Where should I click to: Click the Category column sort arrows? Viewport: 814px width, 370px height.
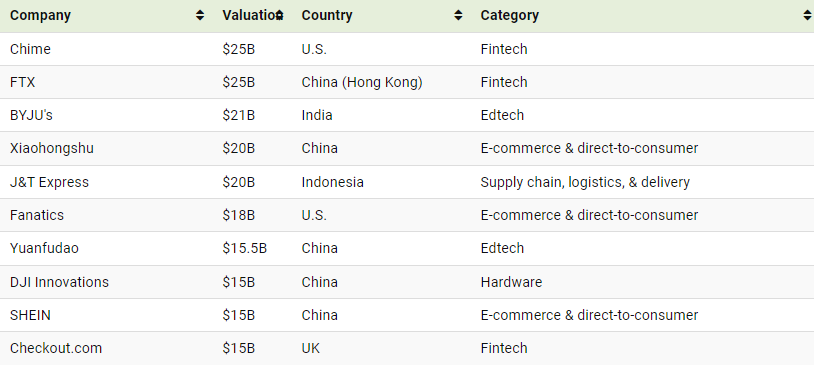point(807,16)
